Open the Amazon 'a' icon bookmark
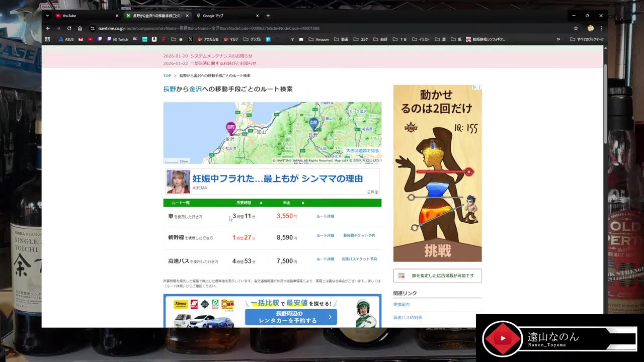The height and width of the screenshot is (362, 644). pos(154,39)
